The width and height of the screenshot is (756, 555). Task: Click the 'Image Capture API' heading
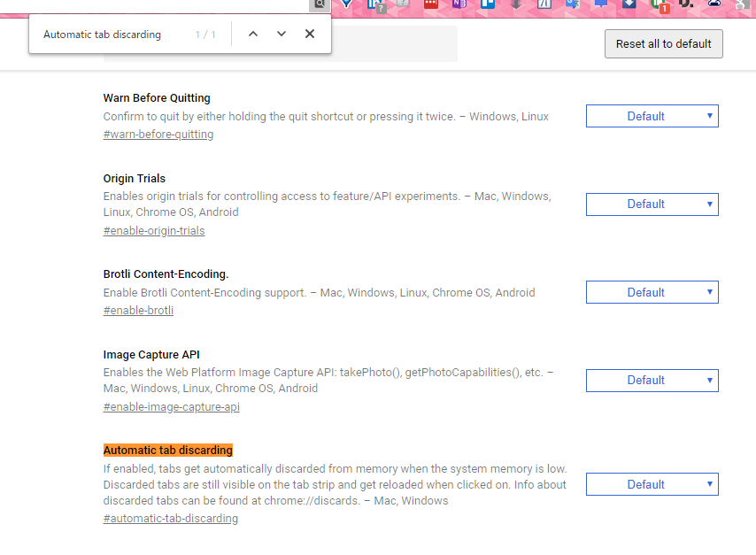151,354
